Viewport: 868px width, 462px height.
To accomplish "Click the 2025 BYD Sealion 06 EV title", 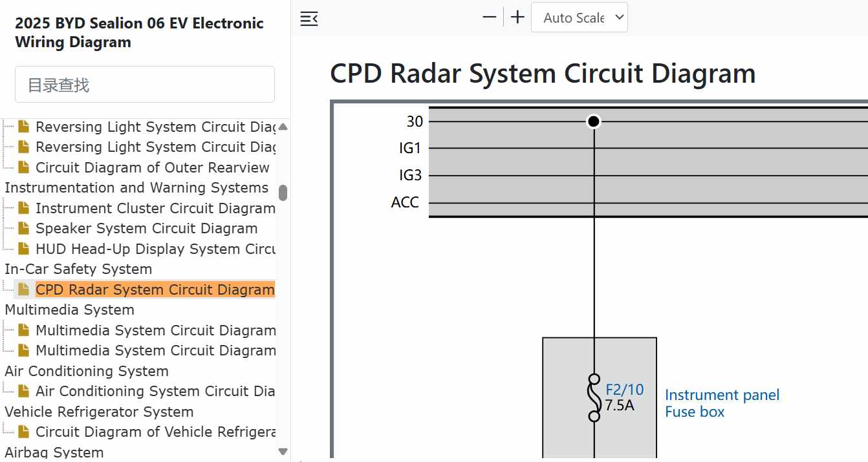I will coord(140,33).
